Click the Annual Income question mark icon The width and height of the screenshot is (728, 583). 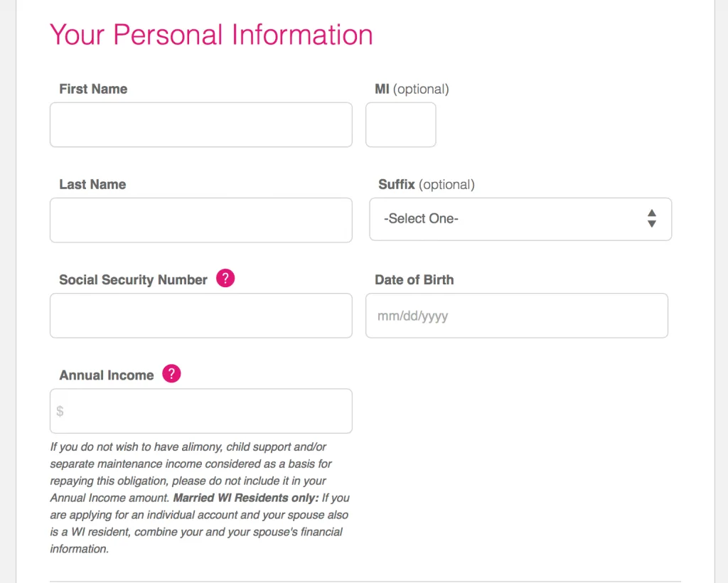coord(171,374)
